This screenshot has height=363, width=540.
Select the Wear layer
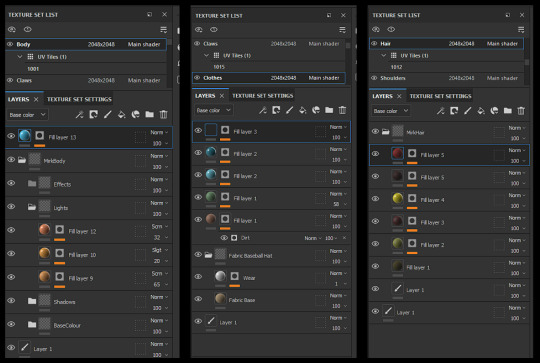(271, 278)
